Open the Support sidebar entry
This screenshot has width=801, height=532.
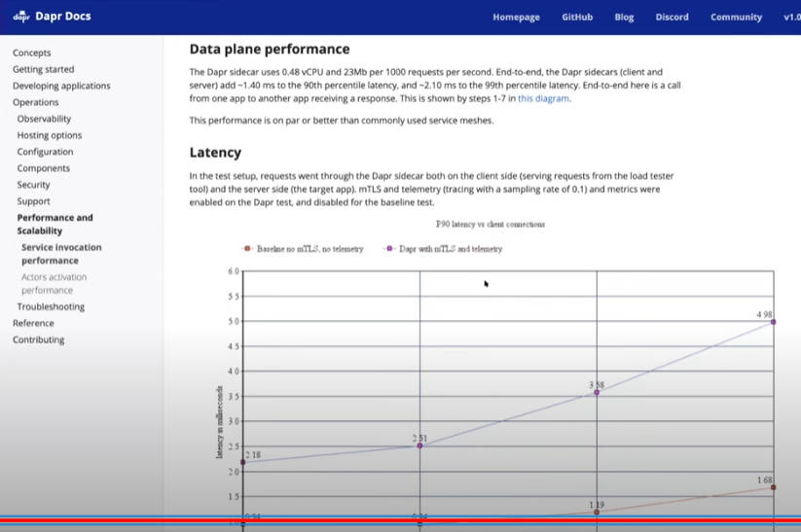33,201
